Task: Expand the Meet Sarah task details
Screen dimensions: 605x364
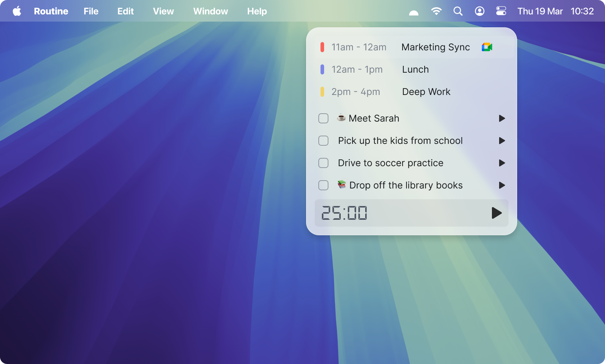Action: 502,118
